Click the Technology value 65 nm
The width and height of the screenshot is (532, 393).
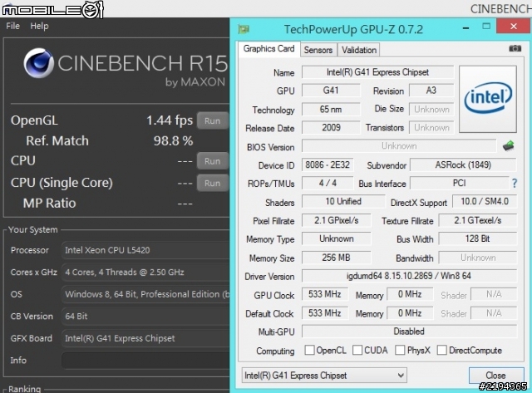(331, 110)
